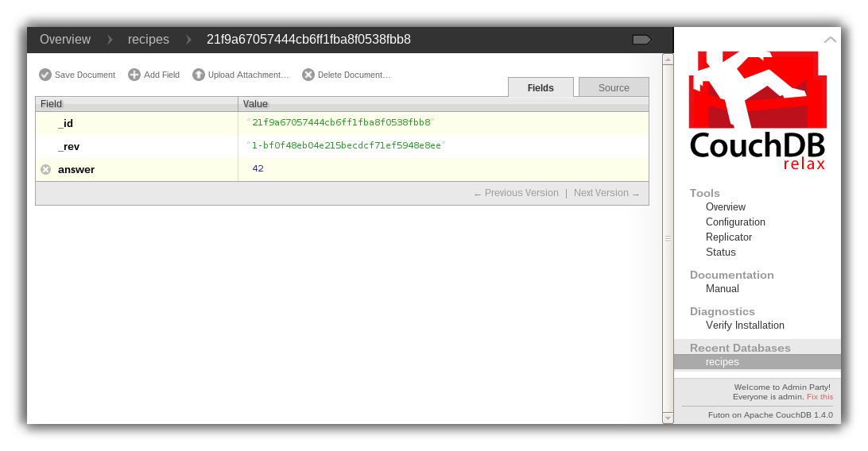Click the Save Document checkmark icon
Viewport: 868px width, 451px height.
[x=45, y=75]
